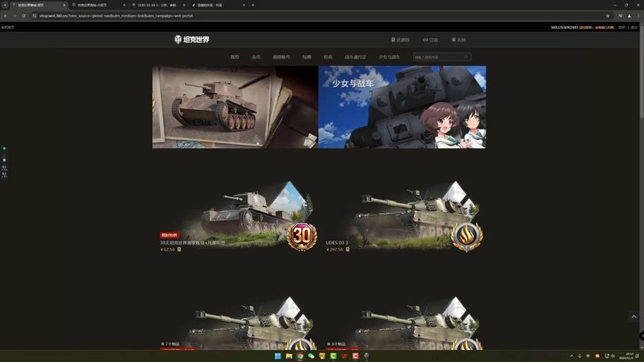Open the 礼物 gift link in the header
This screenshot has height=362, width=644.
[x=459, y=40]
